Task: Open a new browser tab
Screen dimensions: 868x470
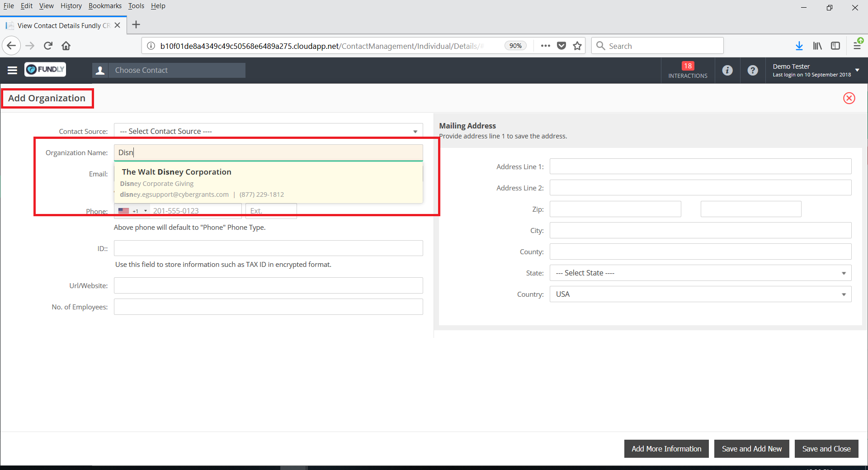Action: coord(136,25)
